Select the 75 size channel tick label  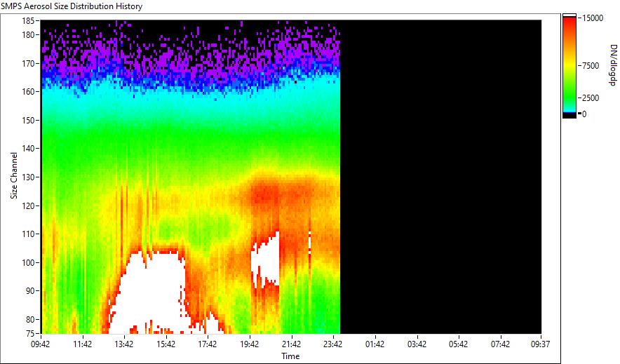coord(30,333)
